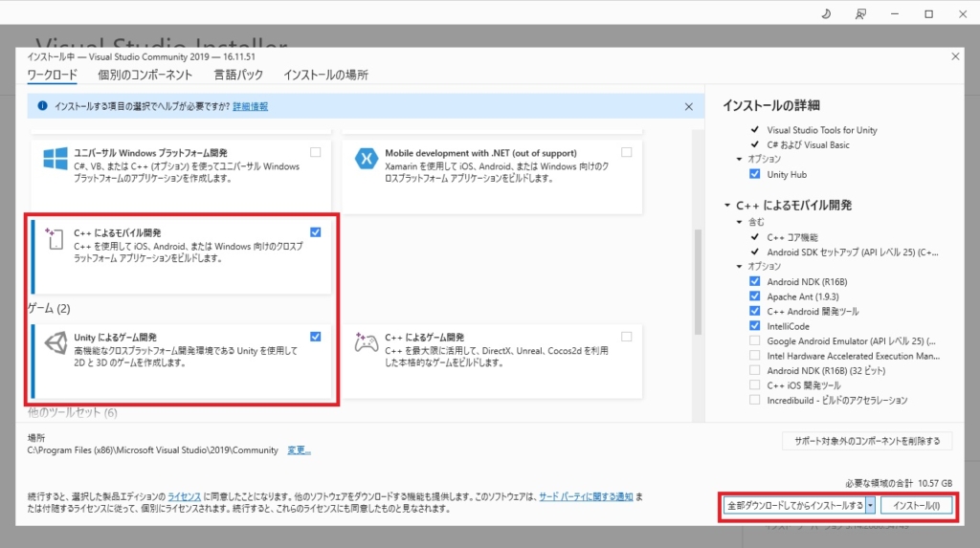Enable Universal Windows Platform workload checkbox
The image size is (980, 548).
tap(316, 152)
